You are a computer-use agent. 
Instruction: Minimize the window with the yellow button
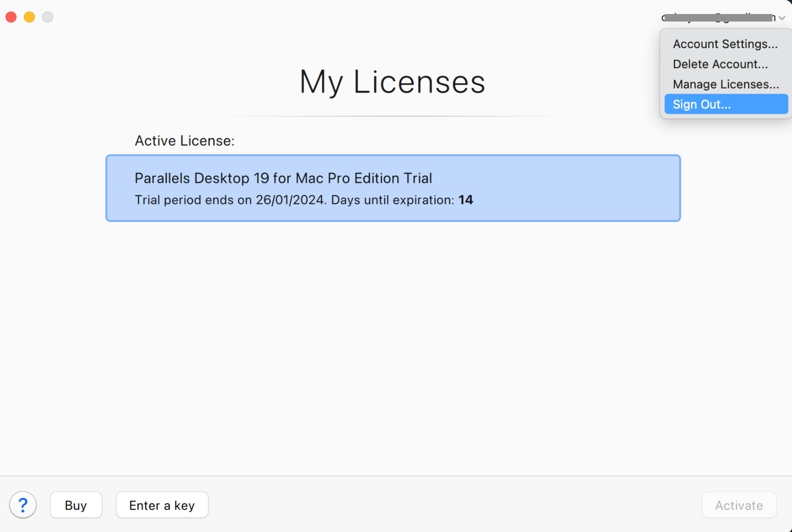(x=30, y=17)
